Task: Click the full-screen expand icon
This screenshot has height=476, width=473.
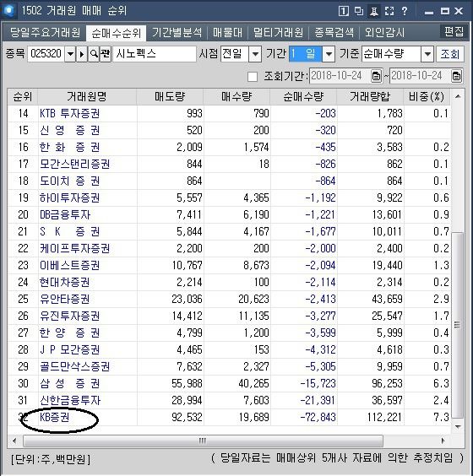Action: click(x=389, y=11)
